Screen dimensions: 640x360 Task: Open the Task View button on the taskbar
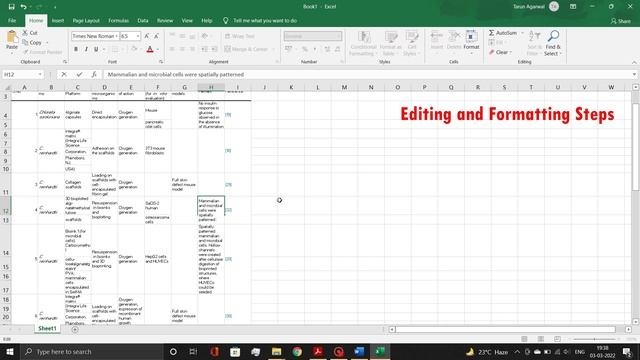[193, 351]
